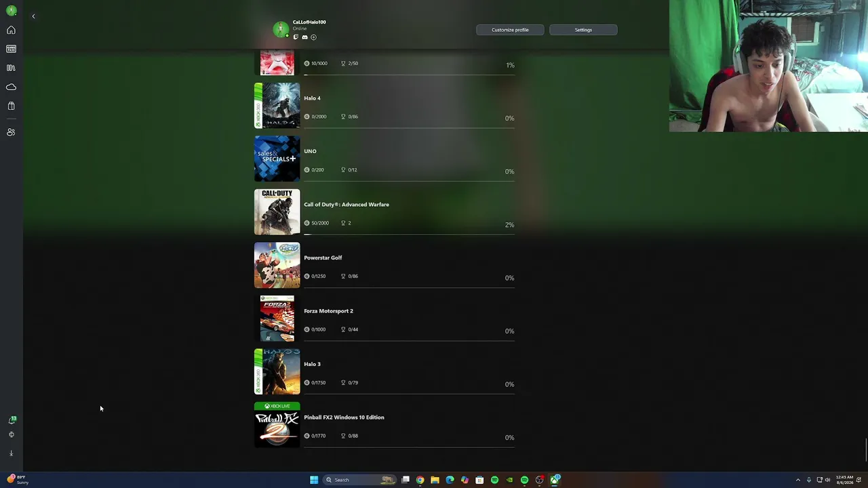Click the Halo 4 cover art
Screen dimensions: 868x488
click(277, 106)
